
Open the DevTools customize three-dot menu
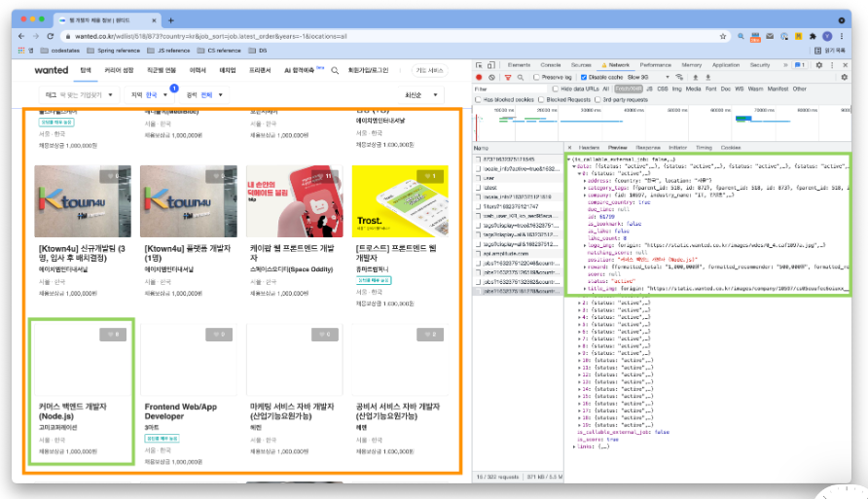[832, 65]
